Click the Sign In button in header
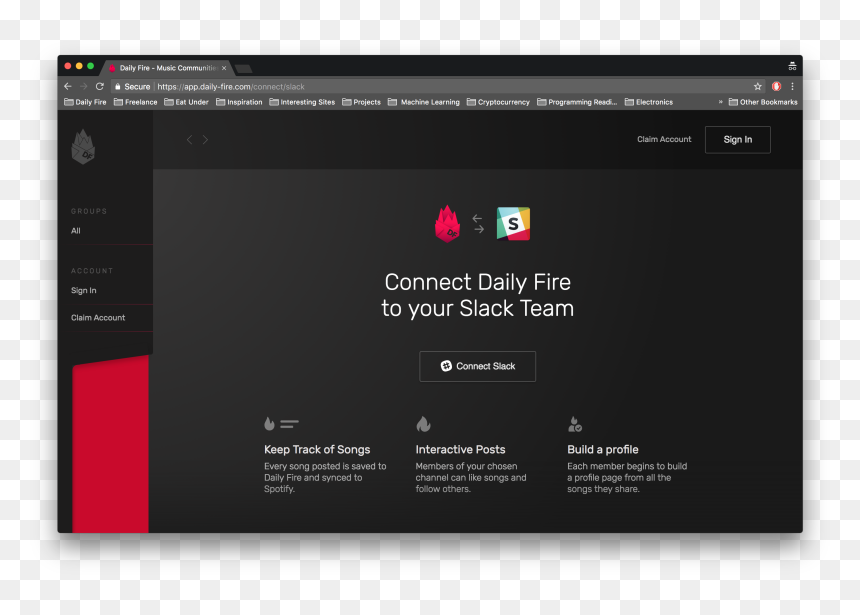 (x=738, y=139)
